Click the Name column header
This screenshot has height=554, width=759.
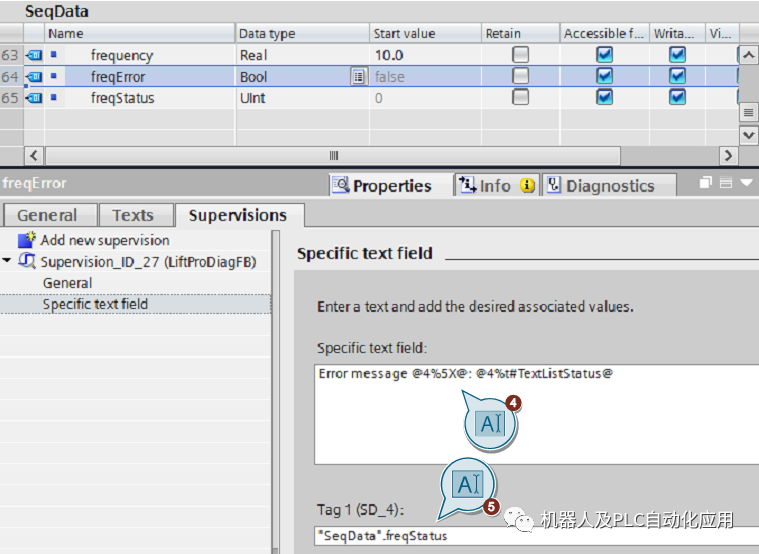pyautogui.click(x=139, y=33)
